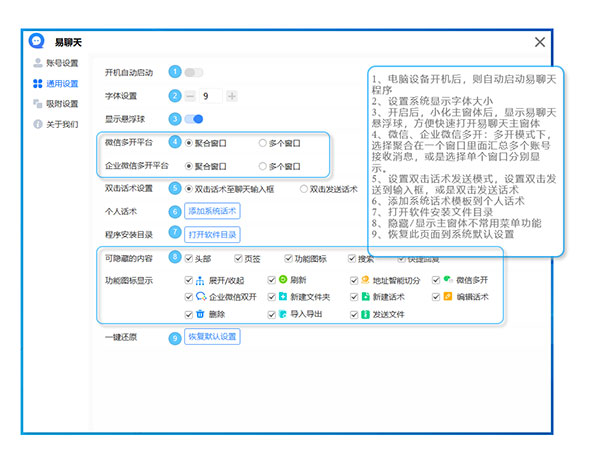This screenshot has height=464, width=600.
Task: Click the 新建话术 green icon
Action: pyautogui.click(x=365, y=296)
